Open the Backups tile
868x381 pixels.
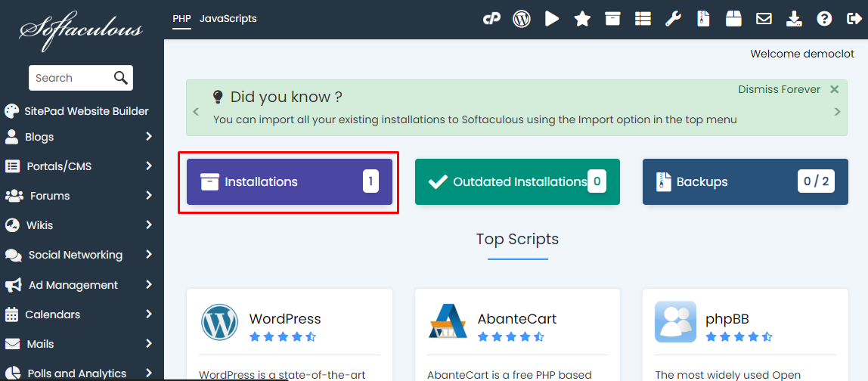pyautogui.click(x=745, y=181)
